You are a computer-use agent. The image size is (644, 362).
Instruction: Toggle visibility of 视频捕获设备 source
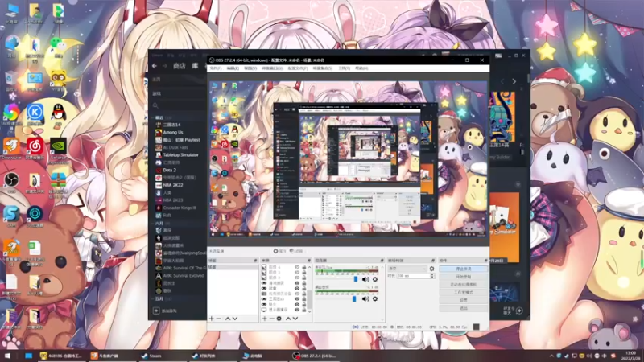297,294
